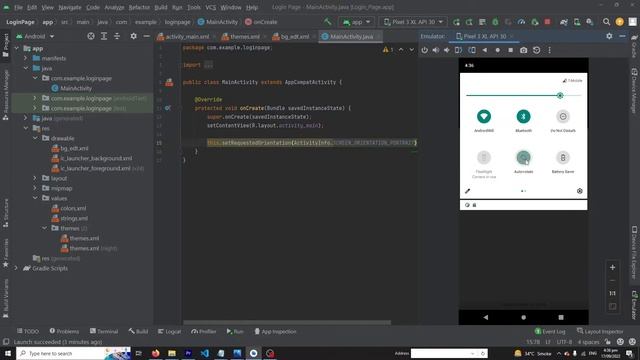Expand the layout folder
Viewport: 640px width, 360px height.
[x=36, y=178]
